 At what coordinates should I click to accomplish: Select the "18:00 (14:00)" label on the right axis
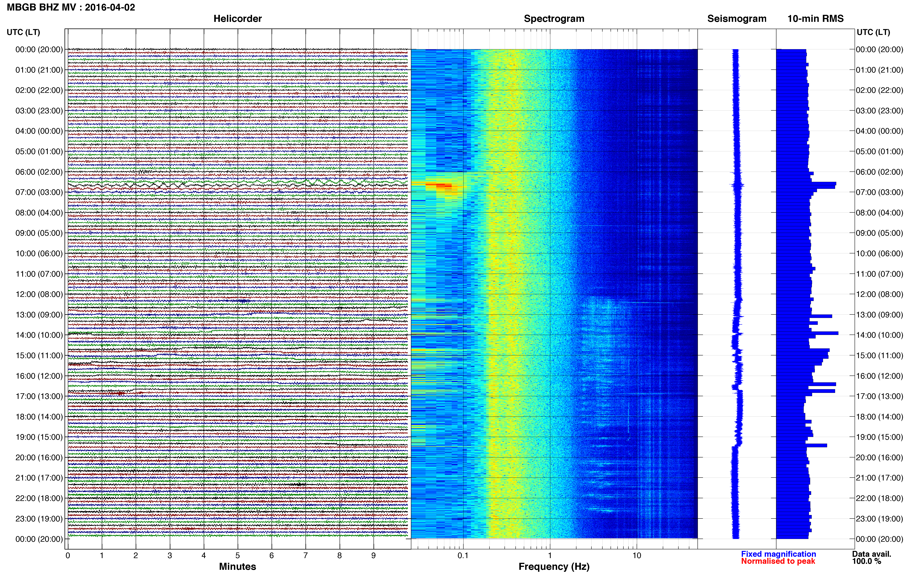coord(879,417)
